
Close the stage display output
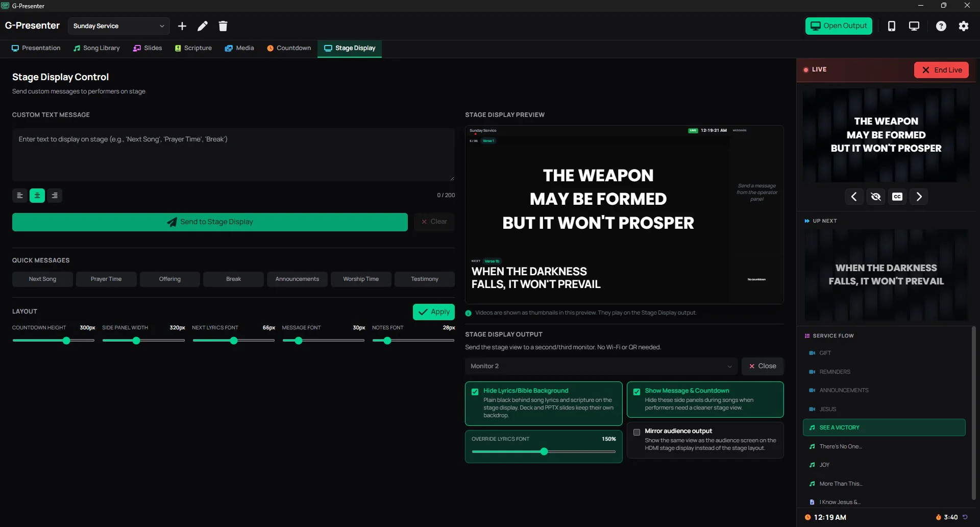(763, 366)
